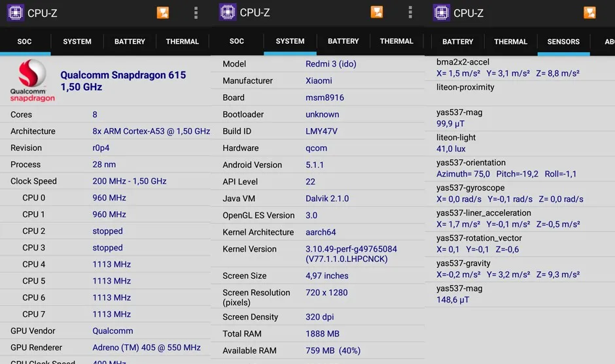Click Android Version '5.1.1'

[315, 165]
